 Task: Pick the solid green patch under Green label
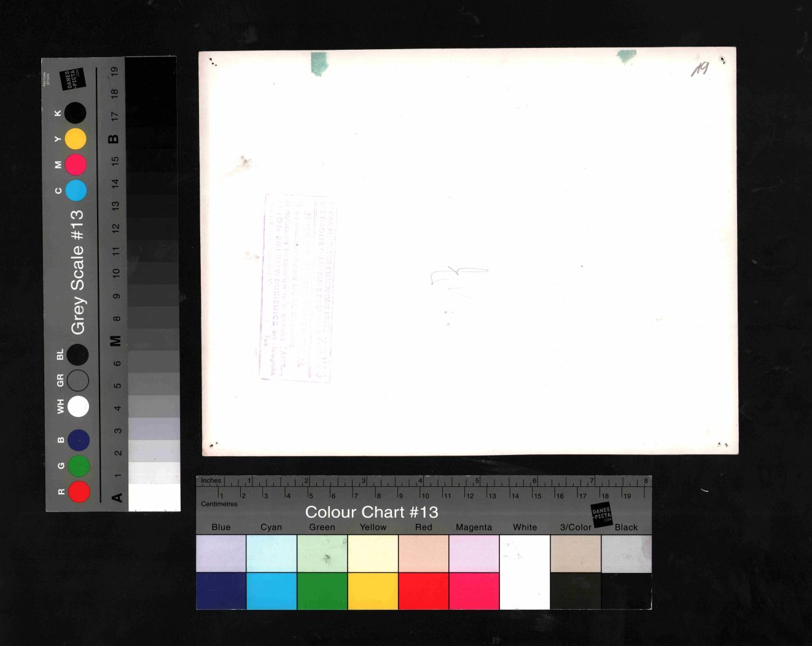322,591
